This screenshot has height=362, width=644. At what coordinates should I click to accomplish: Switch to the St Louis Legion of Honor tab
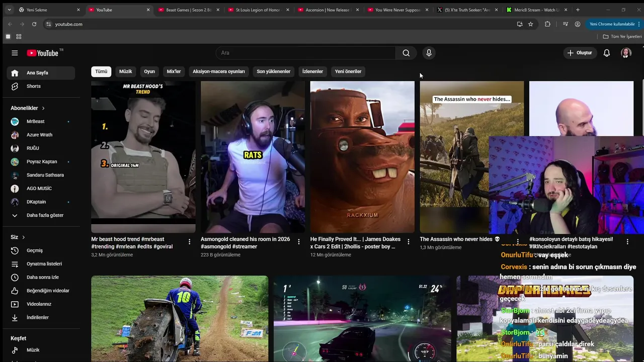pyautogui.click(x=258, y=10)
